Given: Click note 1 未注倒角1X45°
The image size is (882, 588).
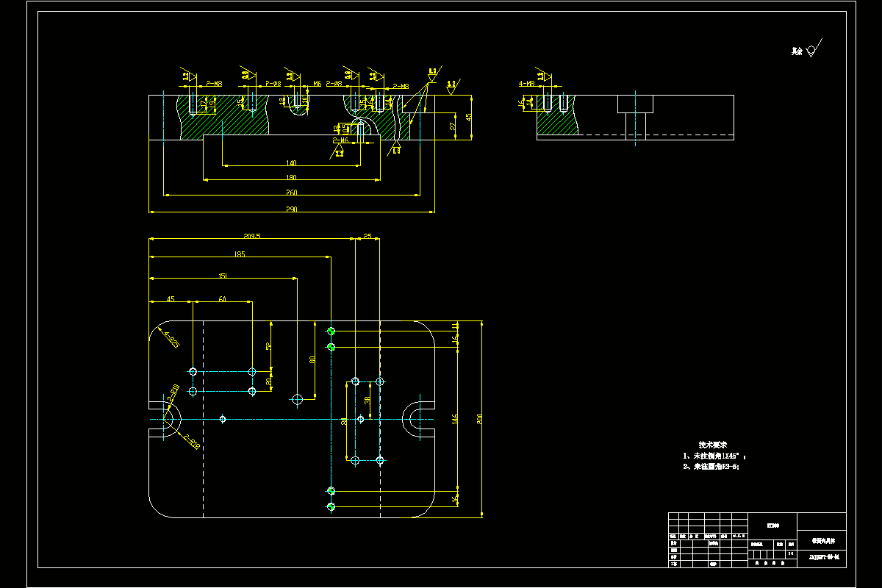Looking at the screenshot, I should tap(716, 456).
